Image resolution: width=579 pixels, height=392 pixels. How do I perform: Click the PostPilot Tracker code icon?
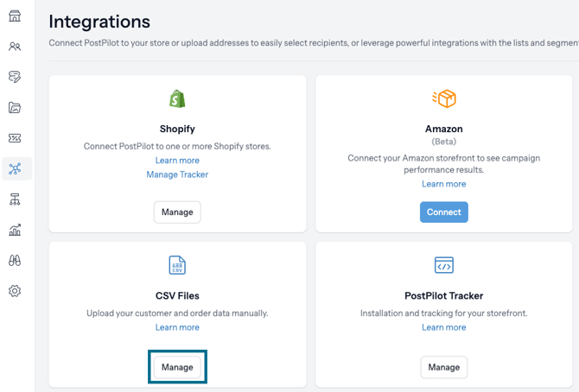coord(444,265)
